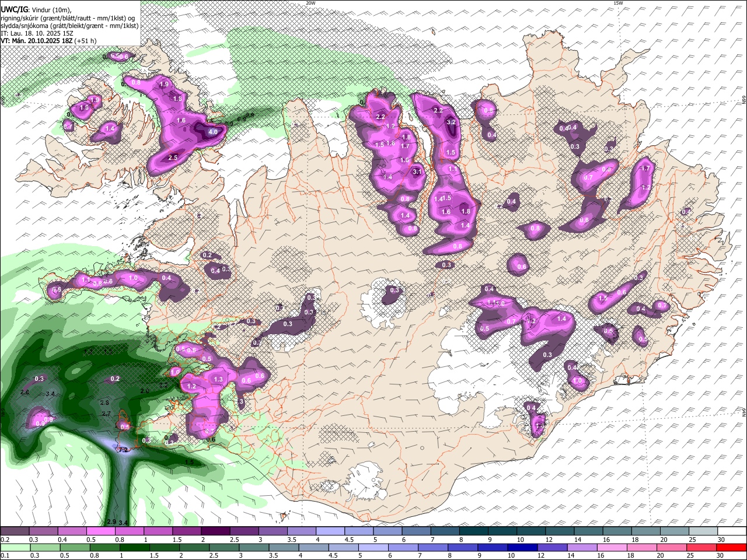
Task: Click the palest green swatch starting the rain legend
Action: [x=15, y=548]
